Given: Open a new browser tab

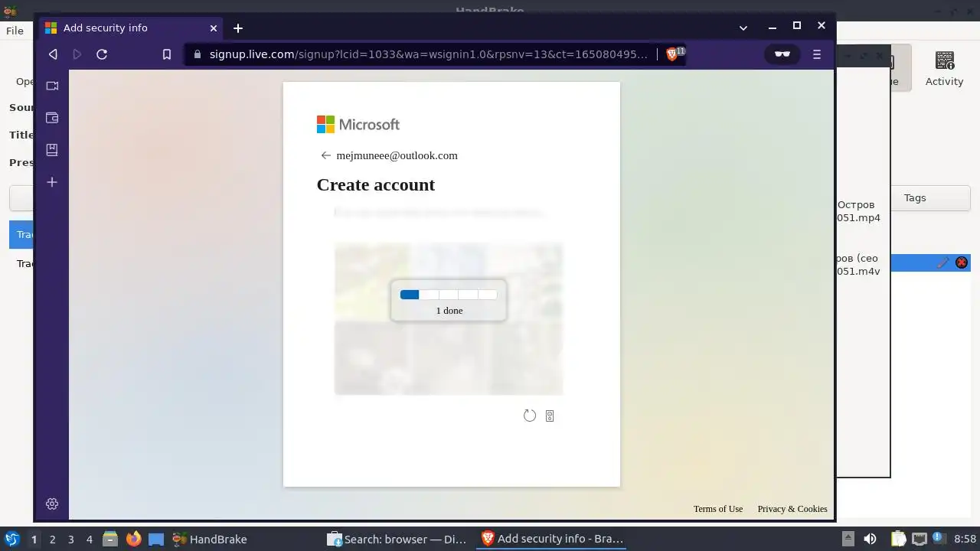Looking at the screenshot, I should pos(238,28).
